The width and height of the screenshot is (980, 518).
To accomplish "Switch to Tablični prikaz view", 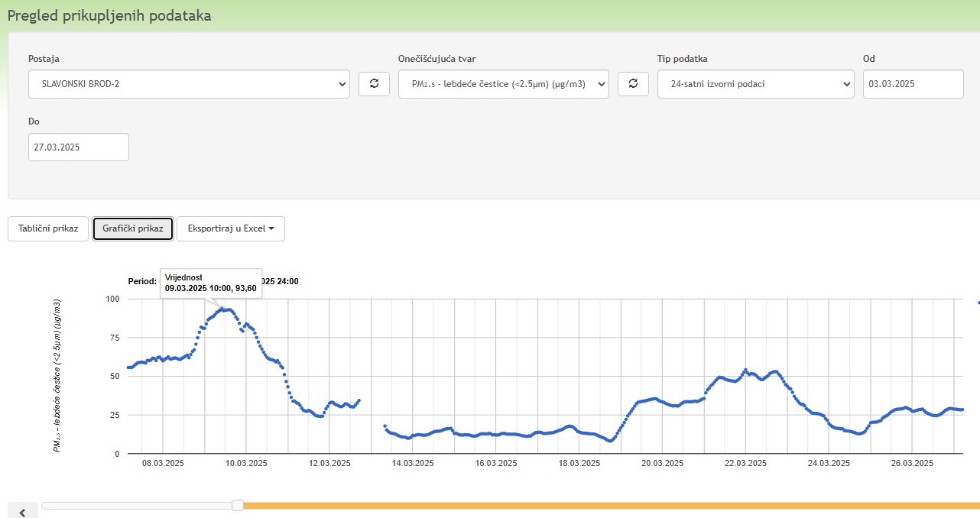I will coord(48,228).
